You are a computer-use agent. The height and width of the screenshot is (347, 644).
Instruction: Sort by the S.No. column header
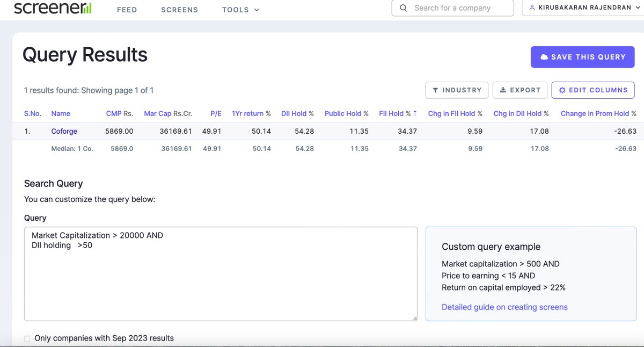click(32, 114)
